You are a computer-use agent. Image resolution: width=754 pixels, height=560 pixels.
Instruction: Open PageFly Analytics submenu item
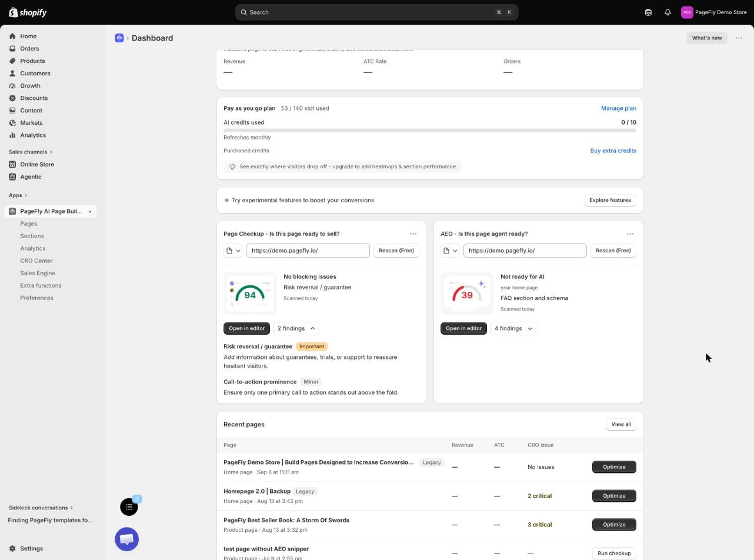click(x=32, y=248)
